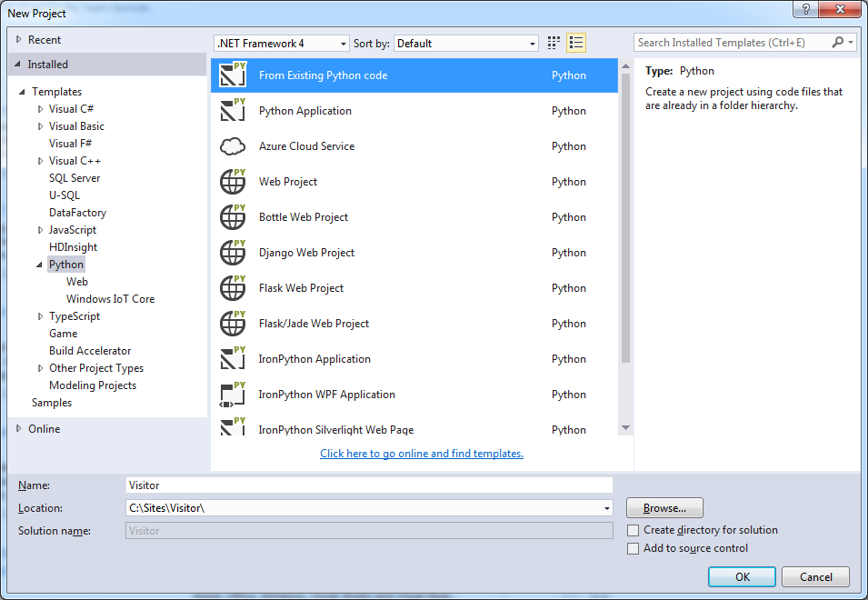868x600 pixels.
Task: Switch to medium icons list view
Action: (x=576, y=43)
